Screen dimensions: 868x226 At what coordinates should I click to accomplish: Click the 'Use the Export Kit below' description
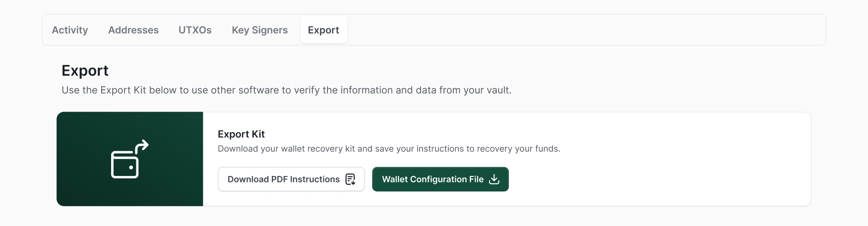(x=286, y=90)
